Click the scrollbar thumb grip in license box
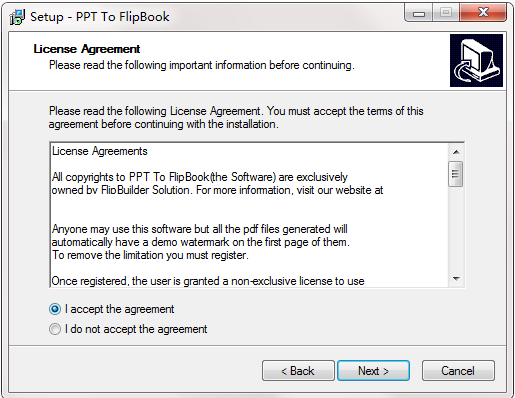This screenshot has height=398, width=515. tap(456, 174)
